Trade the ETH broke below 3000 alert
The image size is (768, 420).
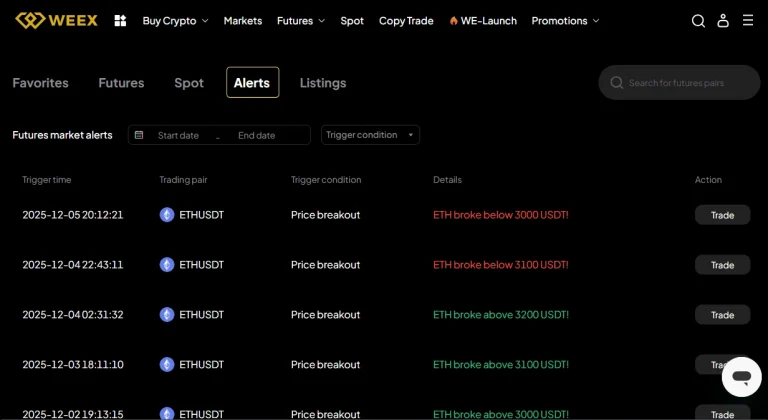pyautogui.click(x=722, y=215)
